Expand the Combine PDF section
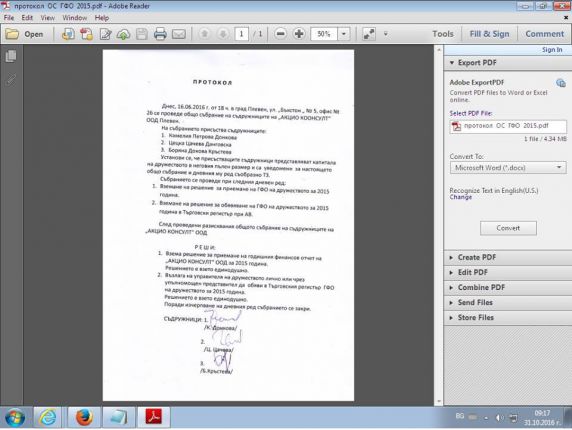 507,287
